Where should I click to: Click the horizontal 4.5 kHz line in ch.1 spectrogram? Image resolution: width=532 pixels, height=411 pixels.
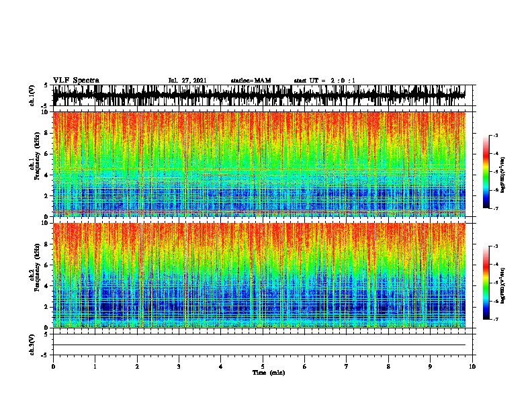click(x=259, y=169)
